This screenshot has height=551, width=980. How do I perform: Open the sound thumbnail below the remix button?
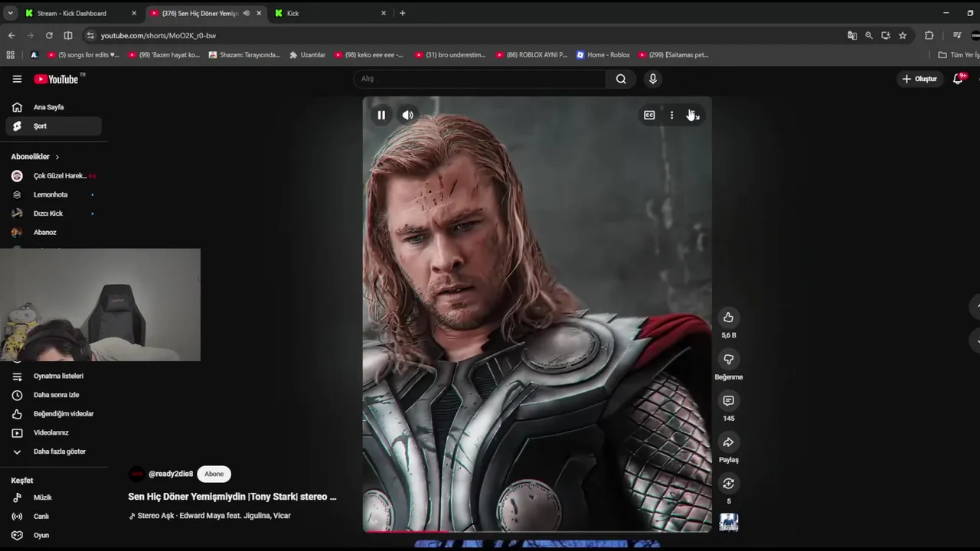pyautogui.click(x=729, y=522)
